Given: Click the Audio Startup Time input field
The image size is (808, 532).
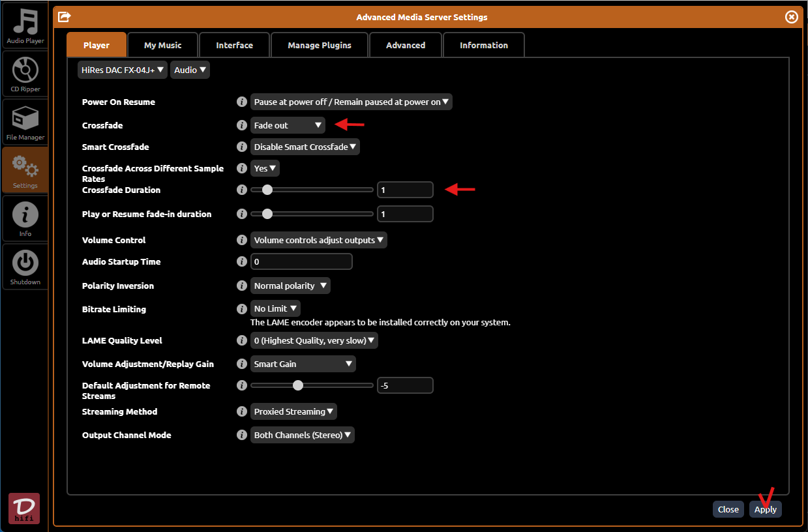Looking at the screenshot, I should coord(301,261).
